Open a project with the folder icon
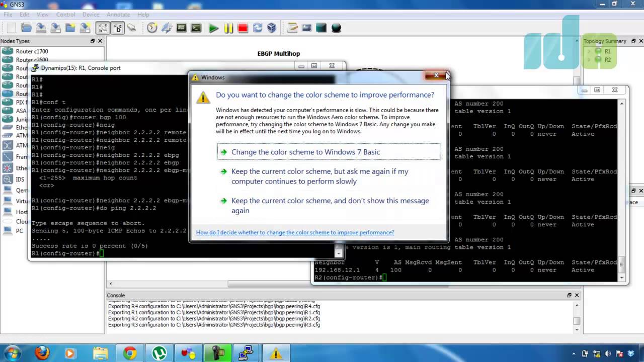This screenshot has height=362, width=644. [x=26, y=28]
